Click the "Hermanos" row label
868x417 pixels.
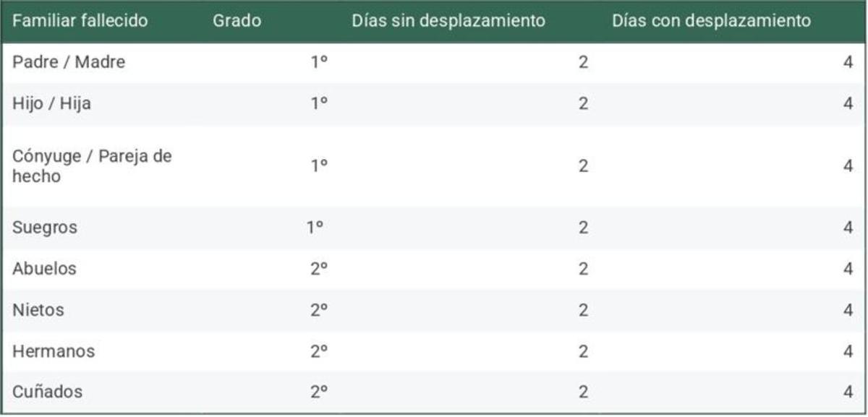(54, 351)
